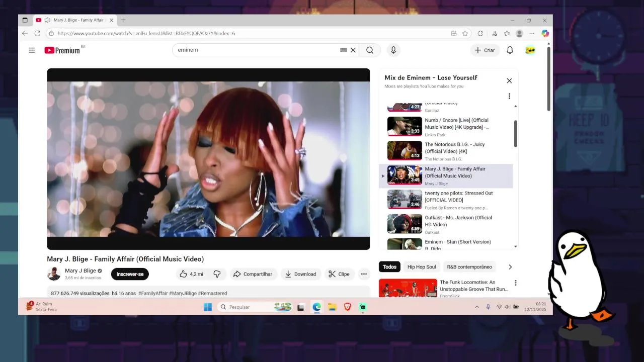
Task: Open the Mix playlist three-dot options menu
Action: tap(509, 96)
